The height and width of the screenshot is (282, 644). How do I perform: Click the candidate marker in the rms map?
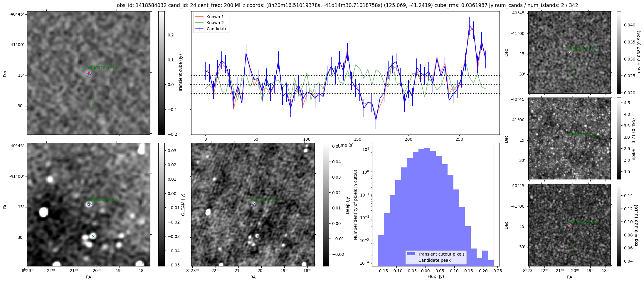click(x=570, y=52)
